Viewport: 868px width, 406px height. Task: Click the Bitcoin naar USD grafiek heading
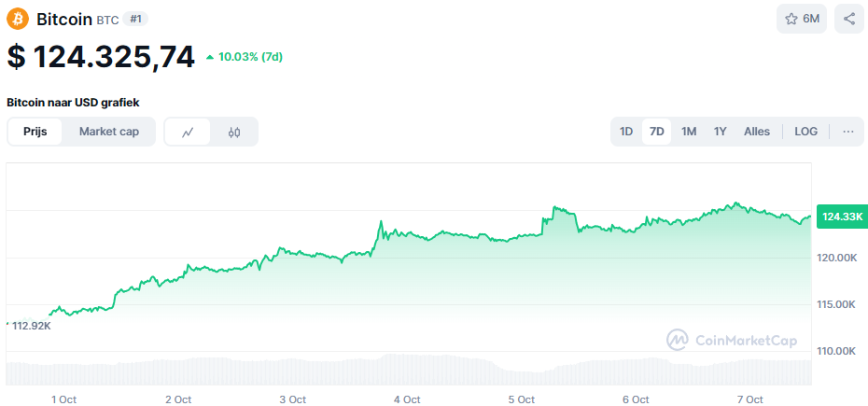coord(74,103)
